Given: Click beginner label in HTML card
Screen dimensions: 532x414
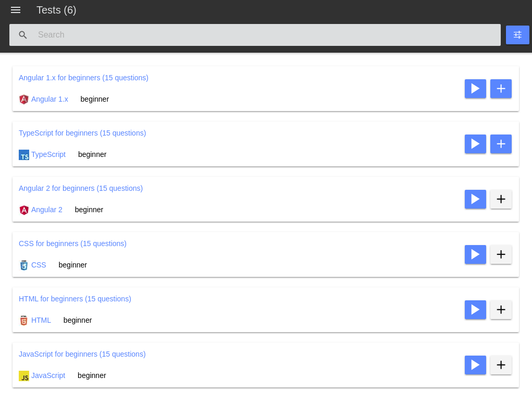Looking at the screenshot, I should click(x=78, y=320).
